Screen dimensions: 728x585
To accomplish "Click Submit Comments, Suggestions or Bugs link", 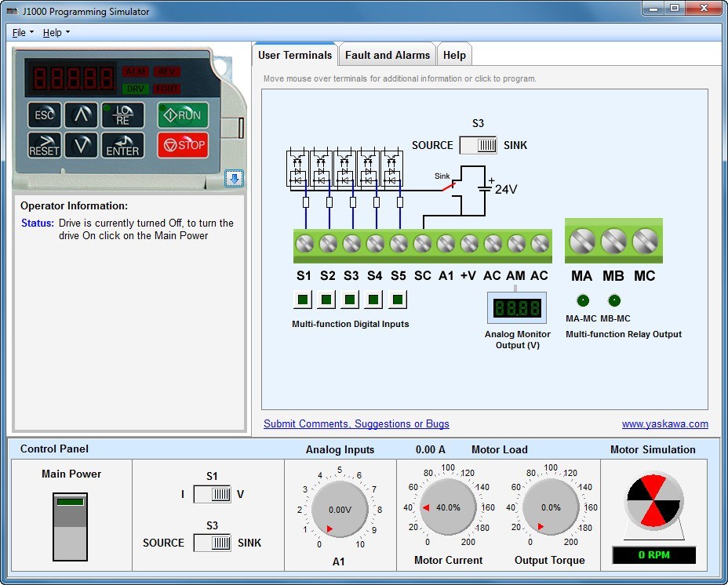I will [356, 423].
